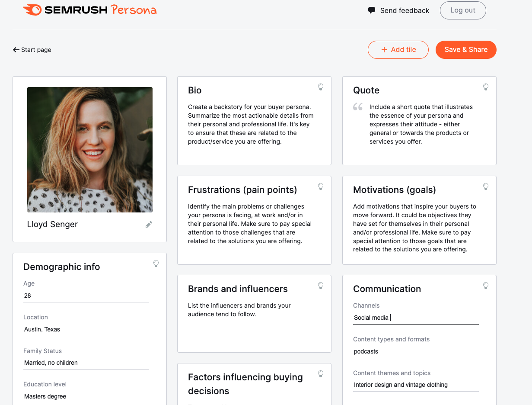Open the Communication tile tip lightbulb
Image resolution: width=532 pixels, height=405 pixels.
(x=486, y=286)
